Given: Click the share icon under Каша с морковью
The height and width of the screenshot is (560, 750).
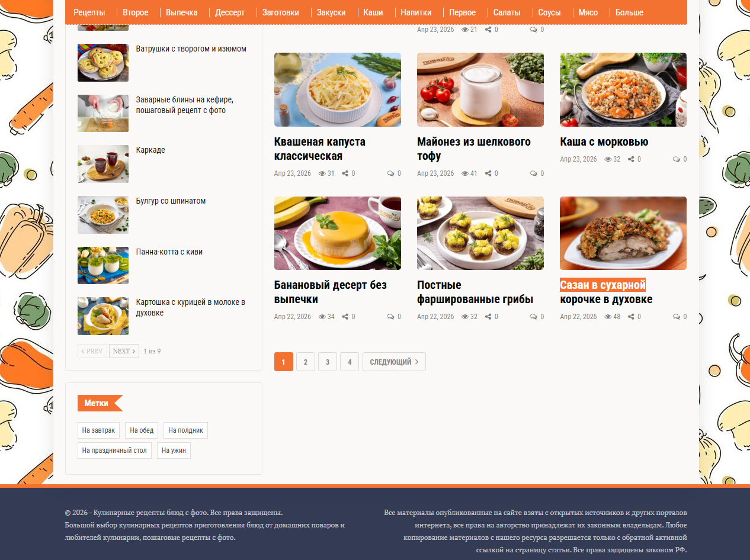Looking at the screenshot, I should point(631,159).
